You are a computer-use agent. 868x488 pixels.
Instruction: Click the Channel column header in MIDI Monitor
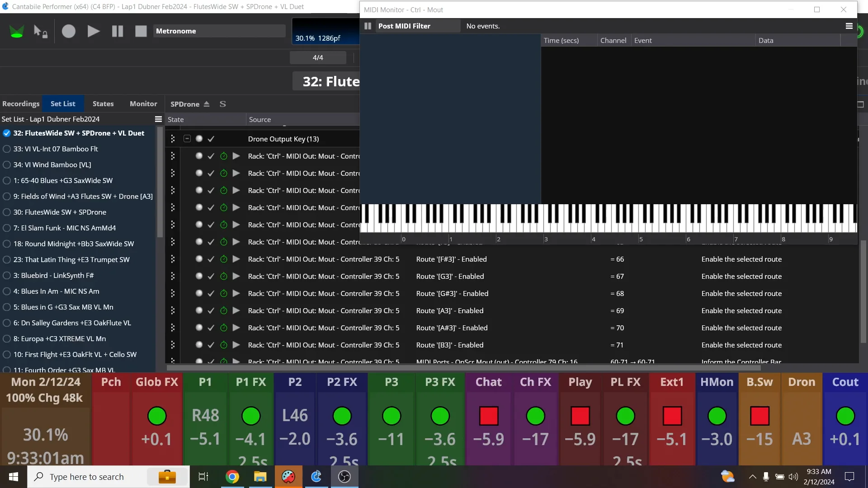613,40
